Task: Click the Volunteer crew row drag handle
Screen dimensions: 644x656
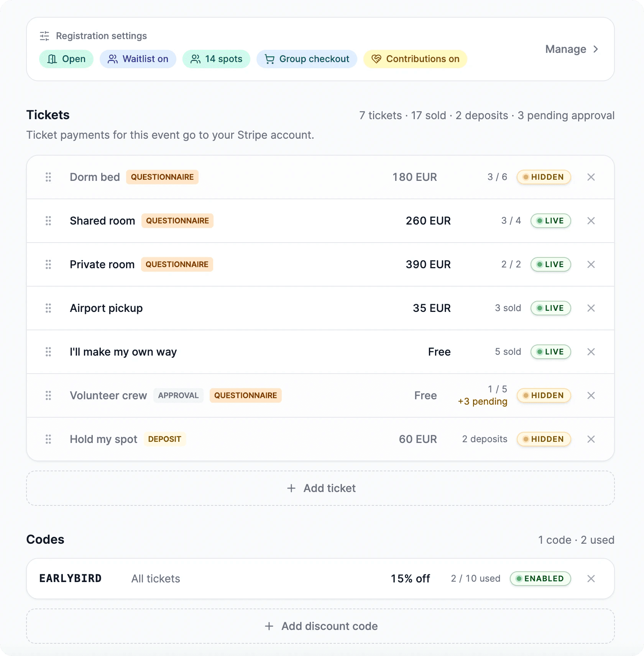Action: [x=48, y=395]
